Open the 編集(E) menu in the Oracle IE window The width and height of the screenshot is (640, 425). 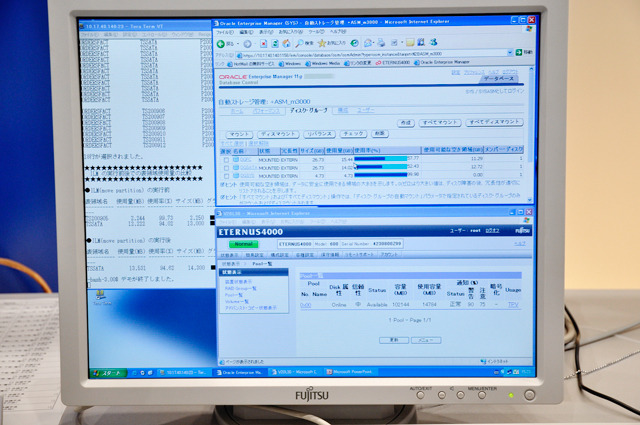click(247, 32)
